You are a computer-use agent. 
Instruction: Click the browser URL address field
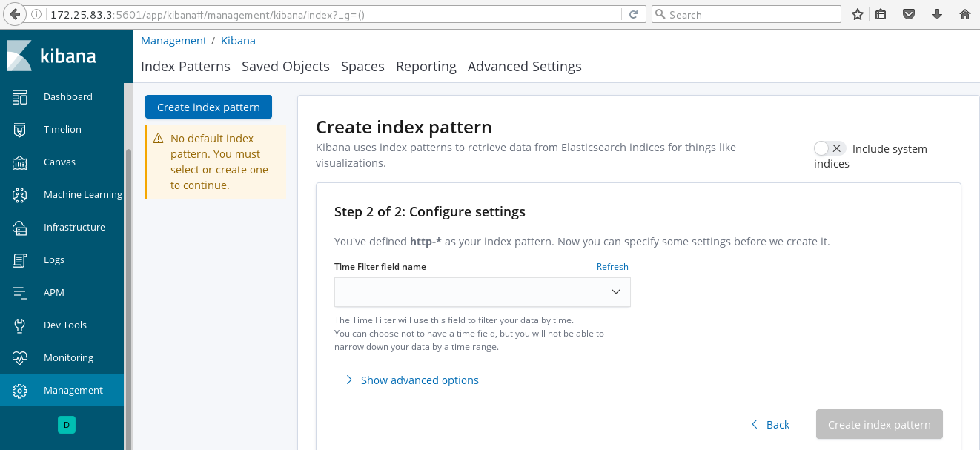(334, 14)
